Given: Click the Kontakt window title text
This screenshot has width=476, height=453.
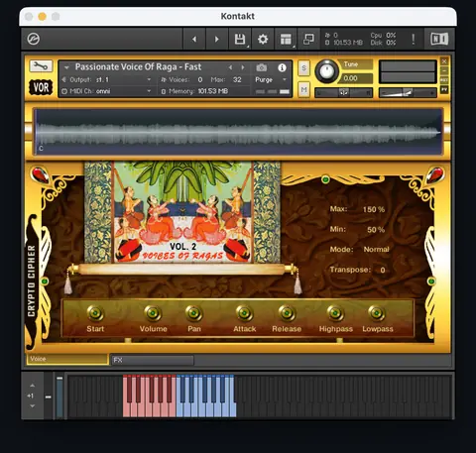Looking at the screenshot, I should pyautogui.click(x=238, y=16).
